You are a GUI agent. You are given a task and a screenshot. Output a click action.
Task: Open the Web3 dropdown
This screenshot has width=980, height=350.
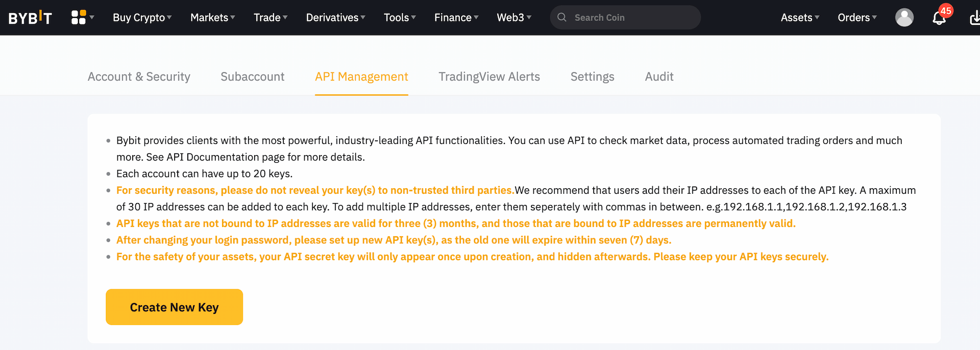pos(514,17)
